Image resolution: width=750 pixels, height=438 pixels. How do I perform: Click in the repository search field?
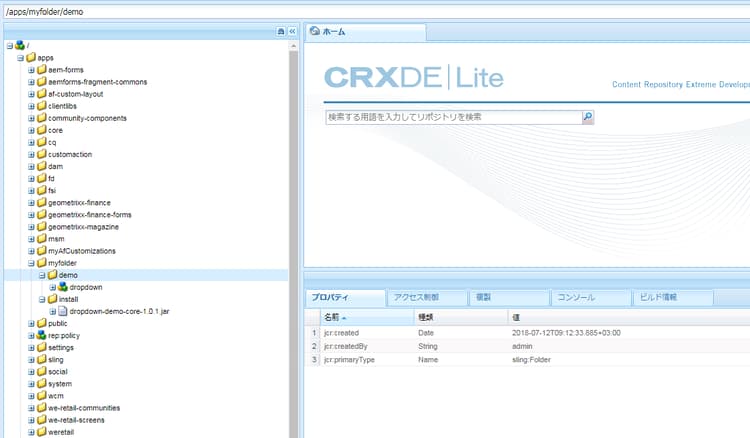(453, 117)
